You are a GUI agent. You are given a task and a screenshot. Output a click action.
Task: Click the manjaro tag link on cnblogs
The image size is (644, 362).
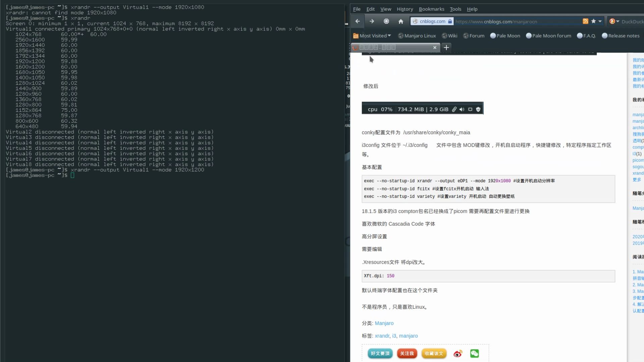point(408,336)
